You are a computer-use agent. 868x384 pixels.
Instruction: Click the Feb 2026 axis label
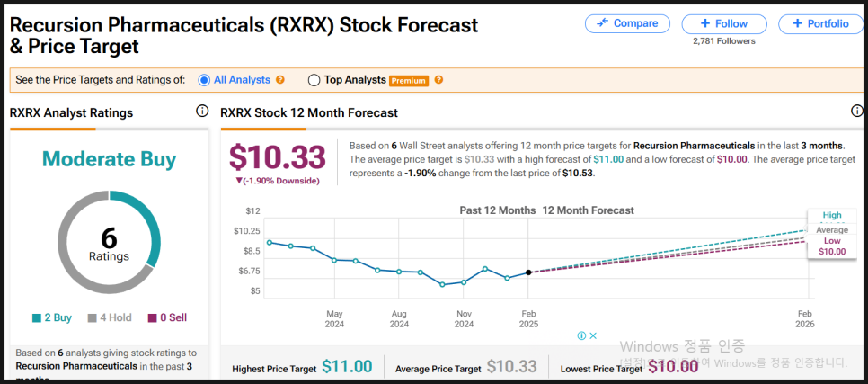click(804, 319)
